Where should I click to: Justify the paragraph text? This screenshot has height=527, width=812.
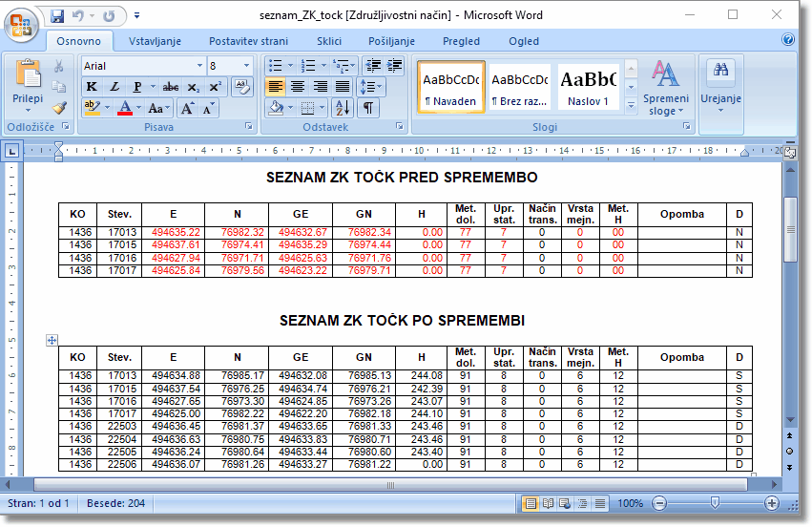[343, 87]
